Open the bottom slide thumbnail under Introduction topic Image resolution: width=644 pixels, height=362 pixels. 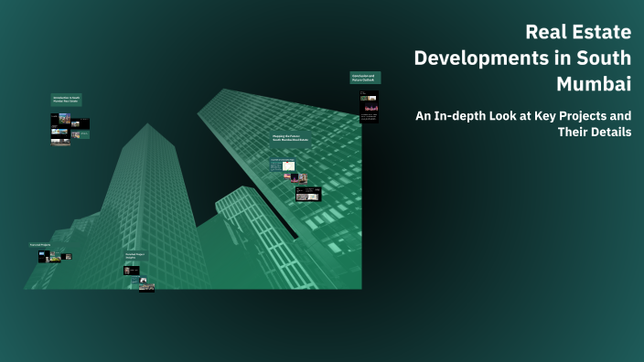pyautogui.click(x=60, y=143)
